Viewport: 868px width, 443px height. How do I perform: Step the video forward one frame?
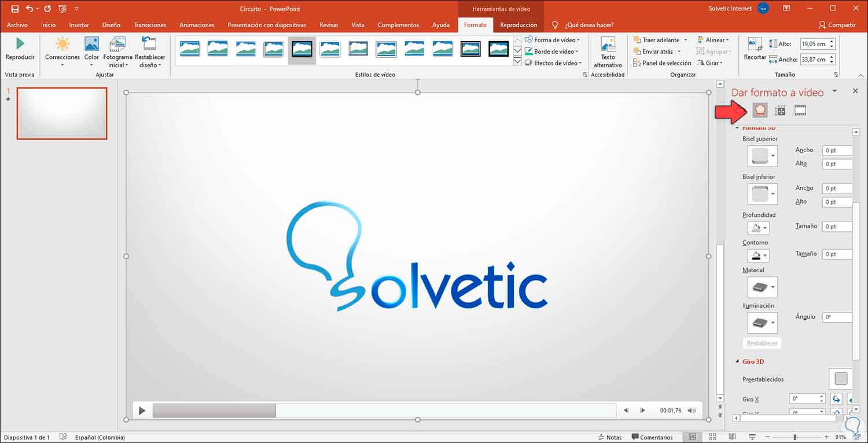(x=642, y=411)
